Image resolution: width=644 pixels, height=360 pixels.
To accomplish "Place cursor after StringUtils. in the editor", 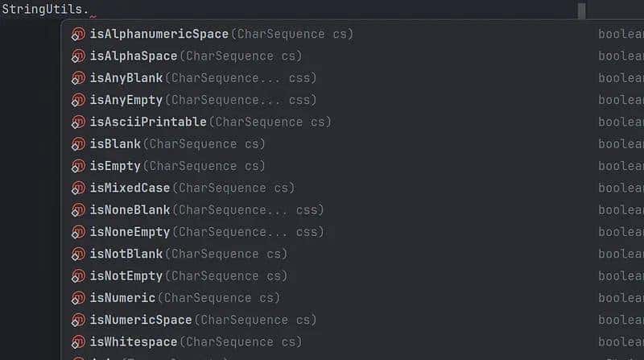I will [90, 10].
